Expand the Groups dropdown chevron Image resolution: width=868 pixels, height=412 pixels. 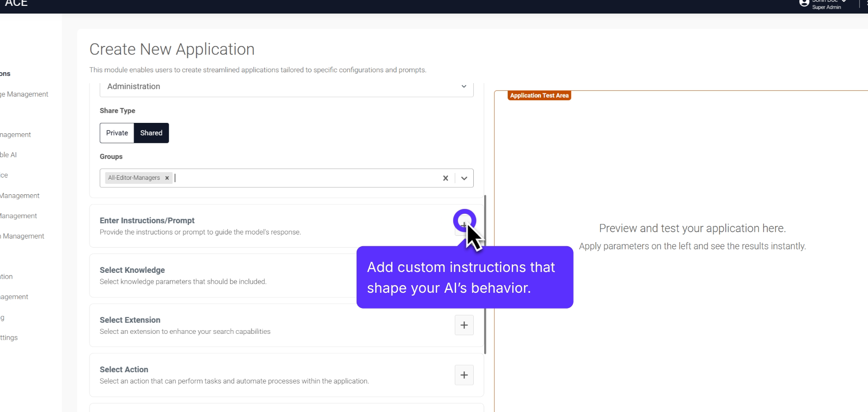coord(464,178)
